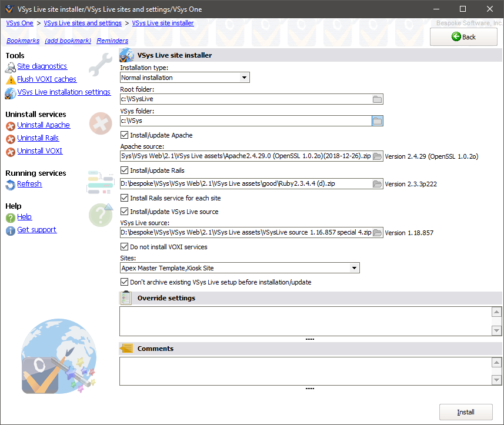Click the Uninstall Apache red X icon
This screenshot has height=425, width=504.
coord(11,126)
